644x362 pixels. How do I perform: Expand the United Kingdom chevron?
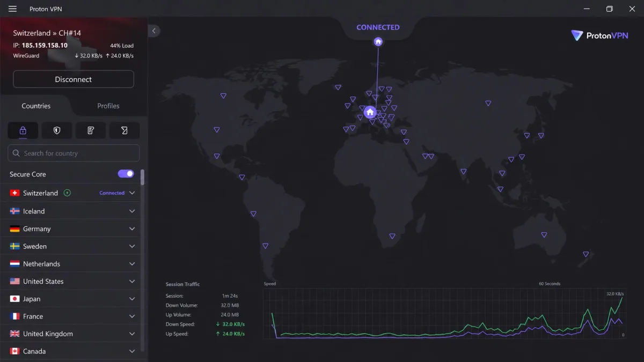click(132, 334)
